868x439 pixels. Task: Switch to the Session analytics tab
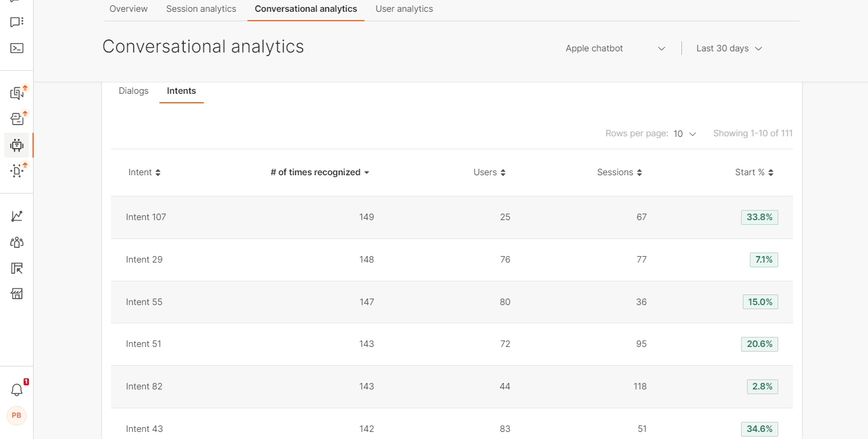pos(201,9)
